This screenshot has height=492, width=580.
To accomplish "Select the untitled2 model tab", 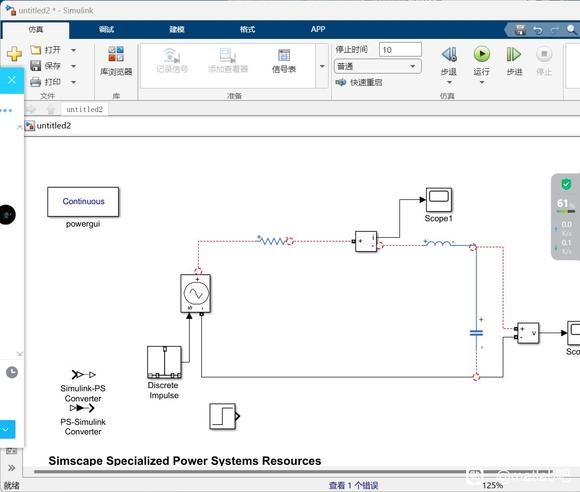I will click(x=84, y=109).
